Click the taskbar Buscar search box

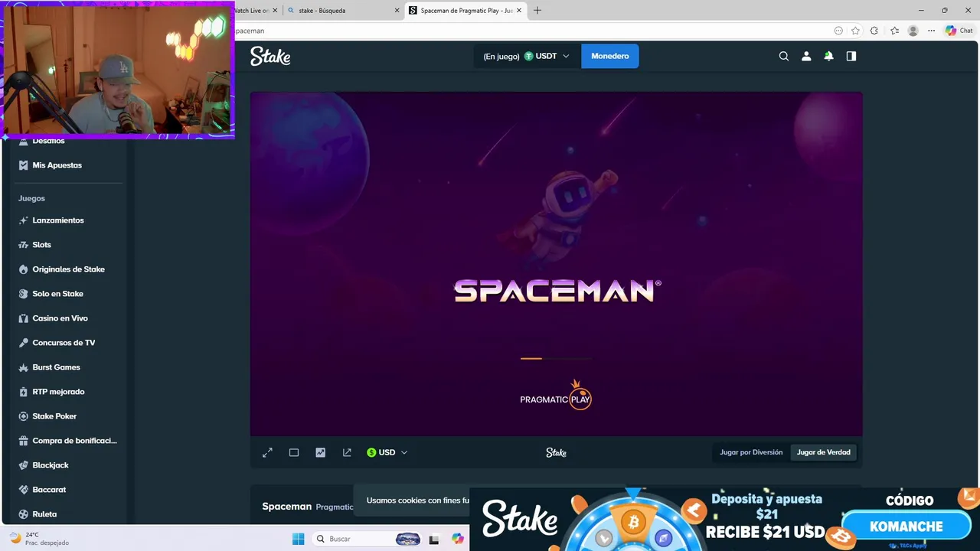pos(368,539)
